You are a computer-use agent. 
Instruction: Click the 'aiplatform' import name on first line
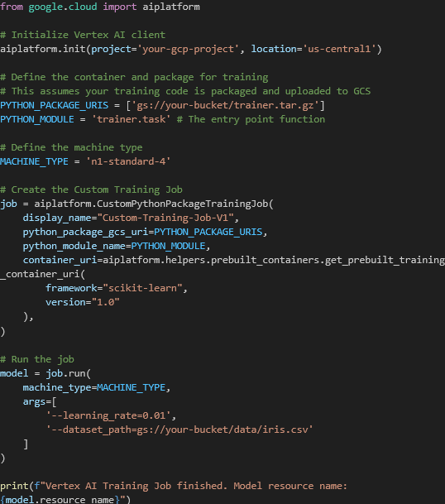pos(171,7)
